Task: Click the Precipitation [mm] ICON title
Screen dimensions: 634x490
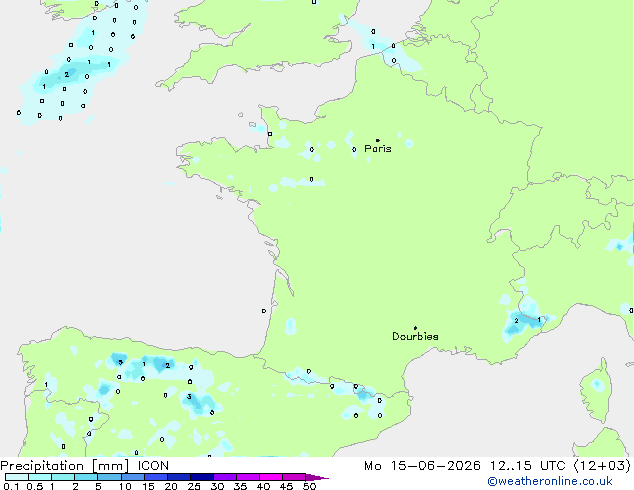Action: [x=85, y=466]
